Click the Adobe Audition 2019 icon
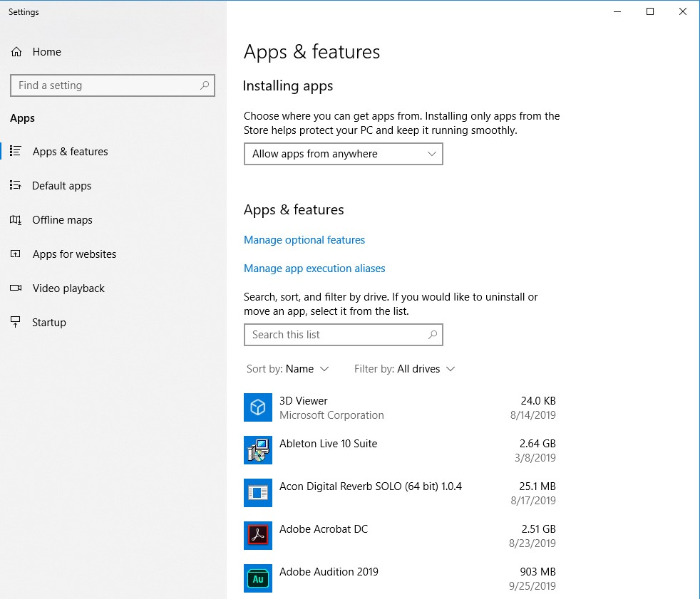This screenshot has height=599, width=700. tap(257, 578)
